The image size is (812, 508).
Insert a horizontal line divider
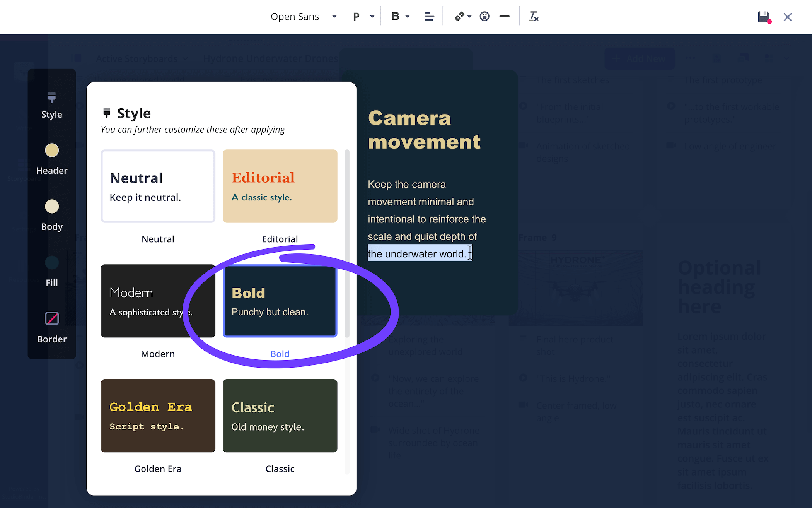(504, 16)
